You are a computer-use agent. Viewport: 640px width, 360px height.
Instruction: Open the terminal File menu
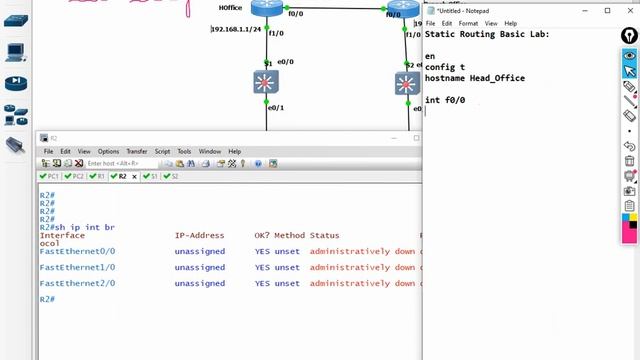[48, 151]
